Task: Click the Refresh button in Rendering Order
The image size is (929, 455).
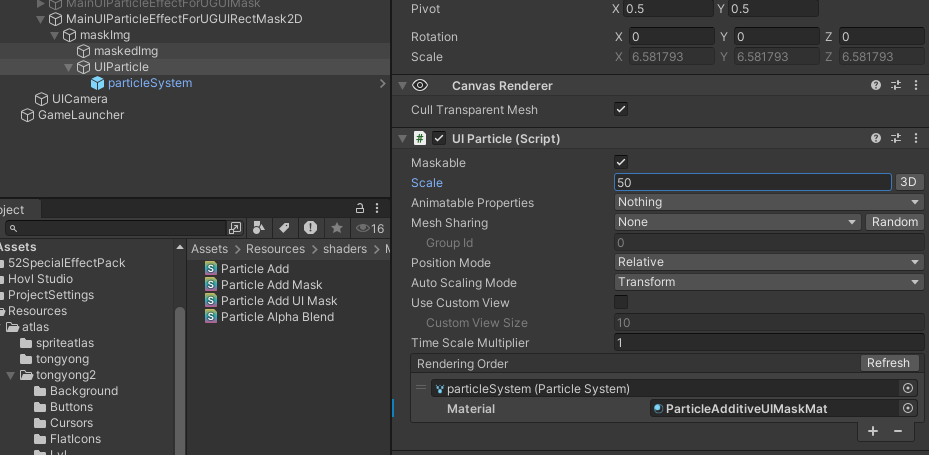Action: (x=888, y=363)
